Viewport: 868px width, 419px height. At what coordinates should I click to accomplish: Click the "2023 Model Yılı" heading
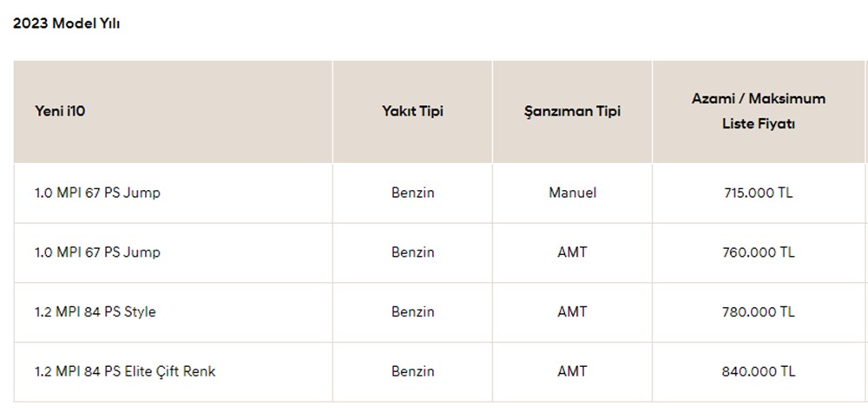click(x=66, y=24)
